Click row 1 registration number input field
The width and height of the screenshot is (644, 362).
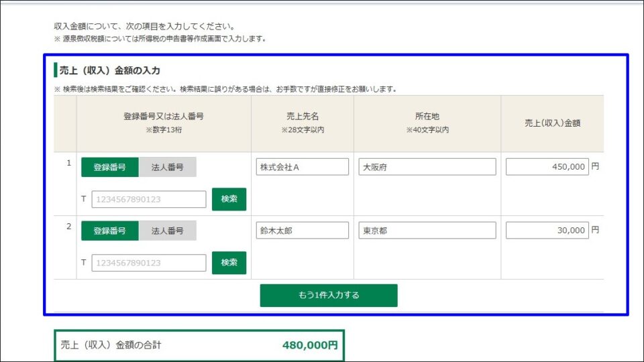(149, 200)
